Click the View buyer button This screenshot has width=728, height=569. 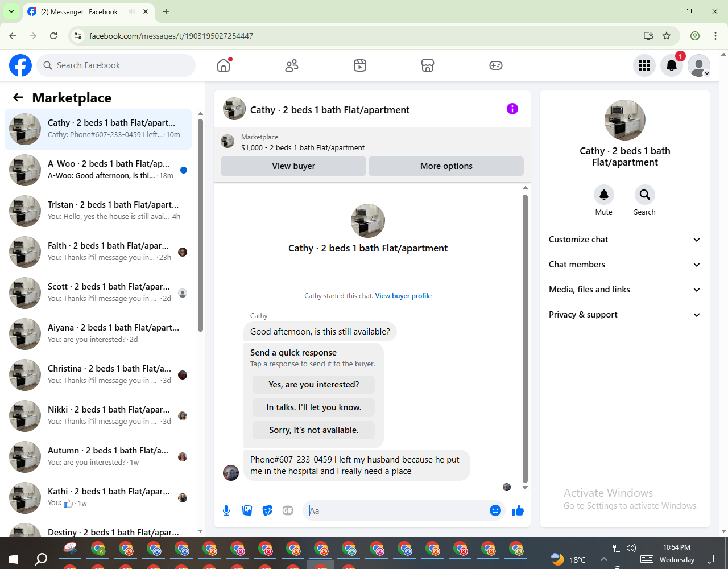293,166
